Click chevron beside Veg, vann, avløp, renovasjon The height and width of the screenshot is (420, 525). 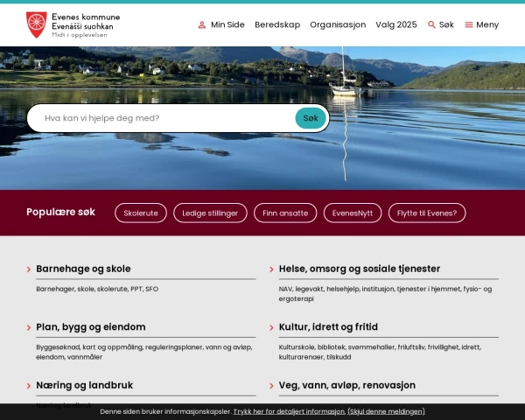[271, 386]
